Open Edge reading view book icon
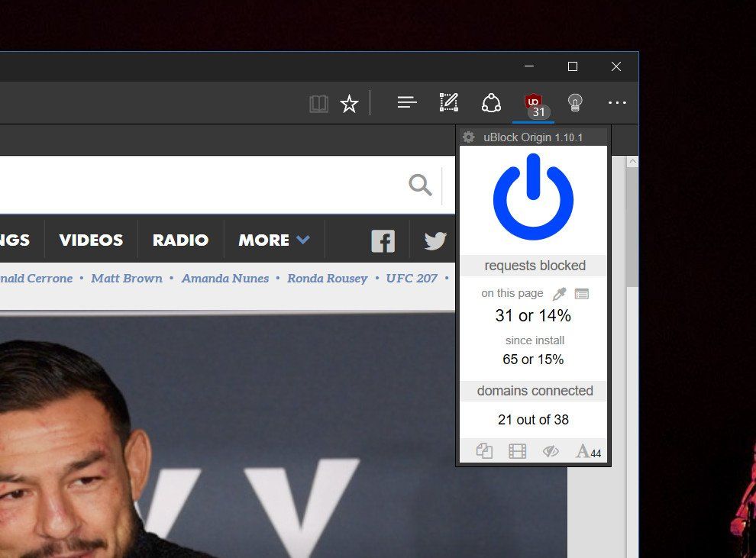Screen dimensions: 756x558 [318, 104]
